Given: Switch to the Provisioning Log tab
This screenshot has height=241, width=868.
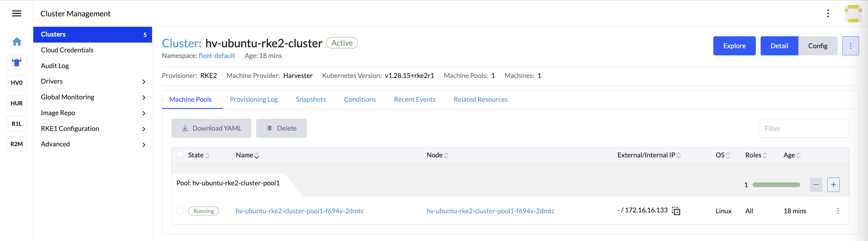Looking at the screenshot, I should (x=253, y=99).
